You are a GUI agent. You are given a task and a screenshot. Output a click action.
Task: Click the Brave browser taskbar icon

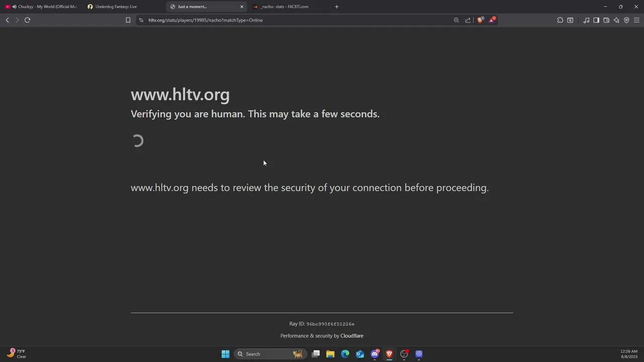[389, 354]
